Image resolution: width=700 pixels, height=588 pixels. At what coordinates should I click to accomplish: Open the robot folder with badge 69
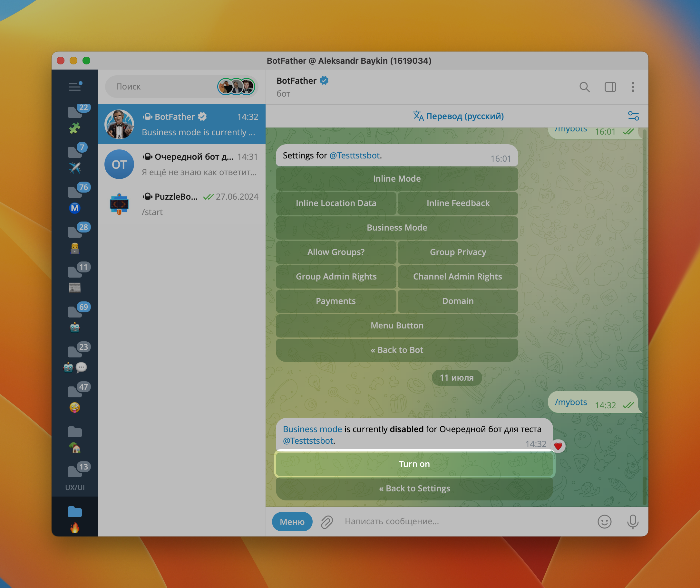click(x=75, y=318)
